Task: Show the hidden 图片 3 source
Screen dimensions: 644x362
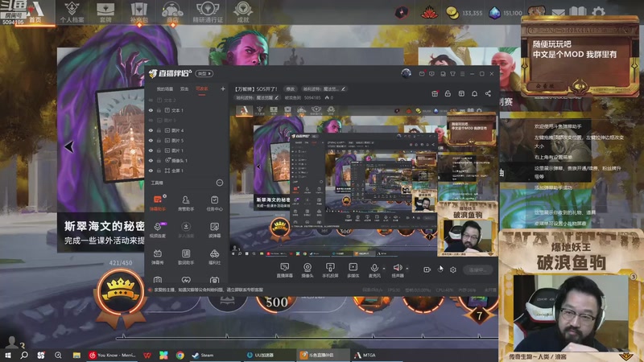Action: tap(151, 120)
